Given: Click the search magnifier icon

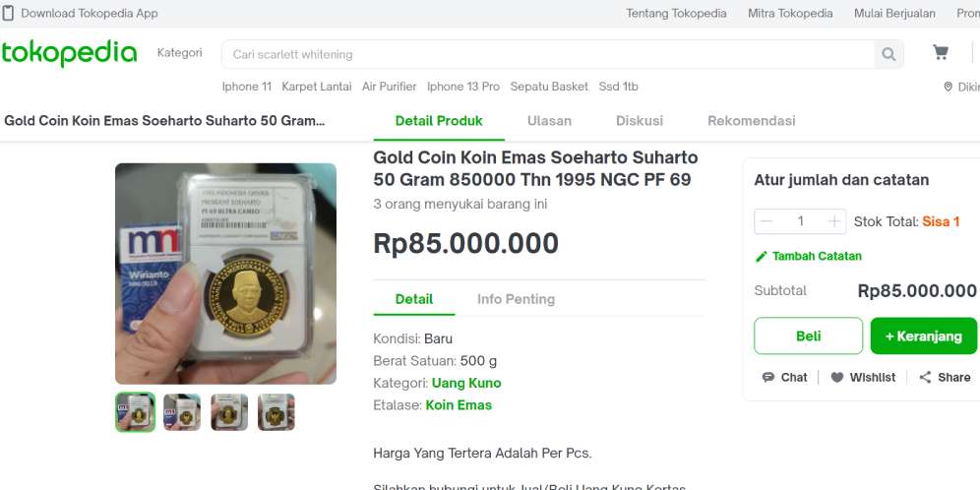Looking at the screenshot, I should [x=888, y=55].
